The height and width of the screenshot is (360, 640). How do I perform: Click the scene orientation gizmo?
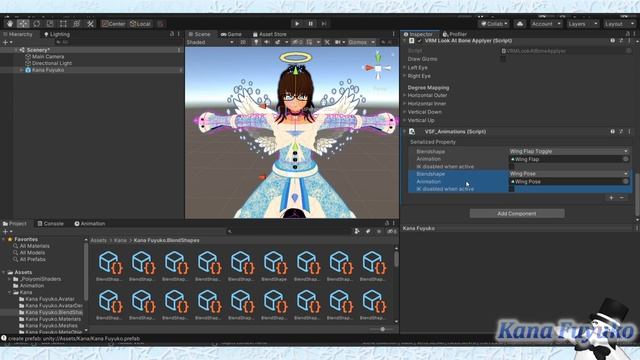pyautogui.click(x=378, y=68)
